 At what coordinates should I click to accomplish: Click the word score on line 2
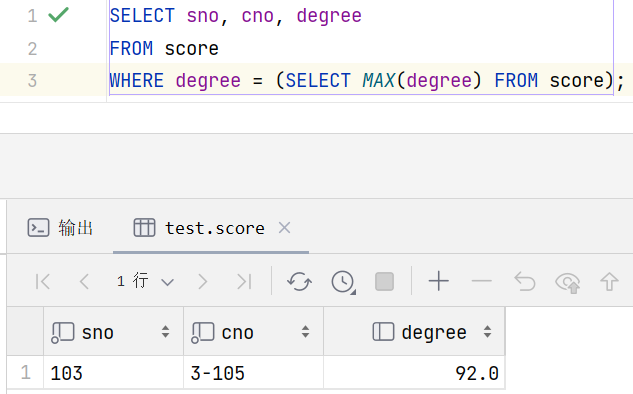pyautogui.click(x=192, y=49)
